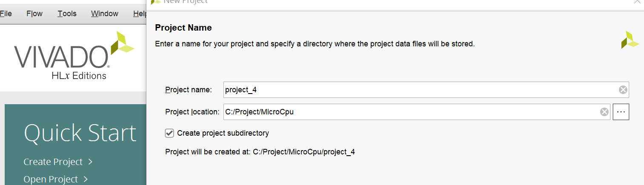Toggle Create project subdirectory checkbox
The width and height of the screenshot is (644, 185).
pyautogui.click(x=169, y=133)
